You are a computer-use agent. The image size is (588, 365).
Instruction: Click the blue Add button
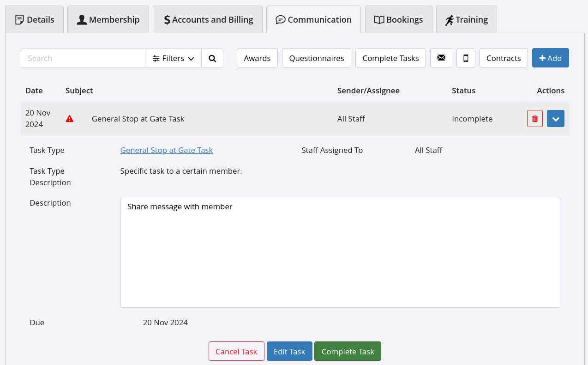(x=550, y=58)
